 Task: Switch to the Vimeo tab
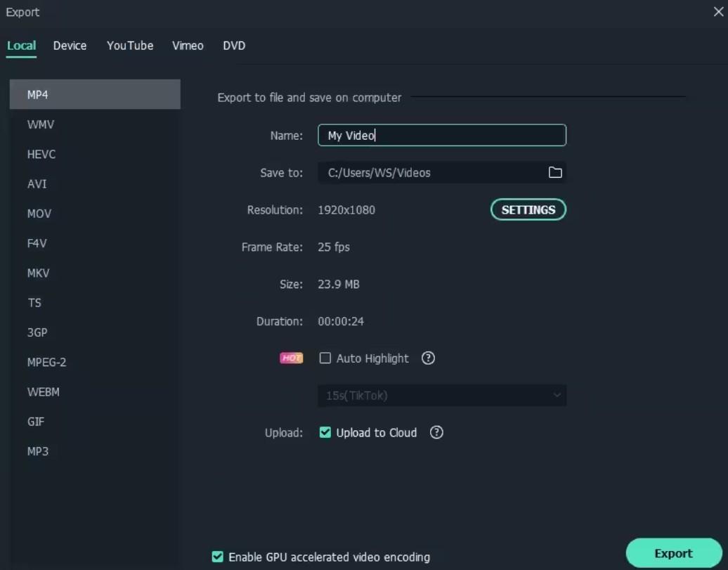pos(188,46)
